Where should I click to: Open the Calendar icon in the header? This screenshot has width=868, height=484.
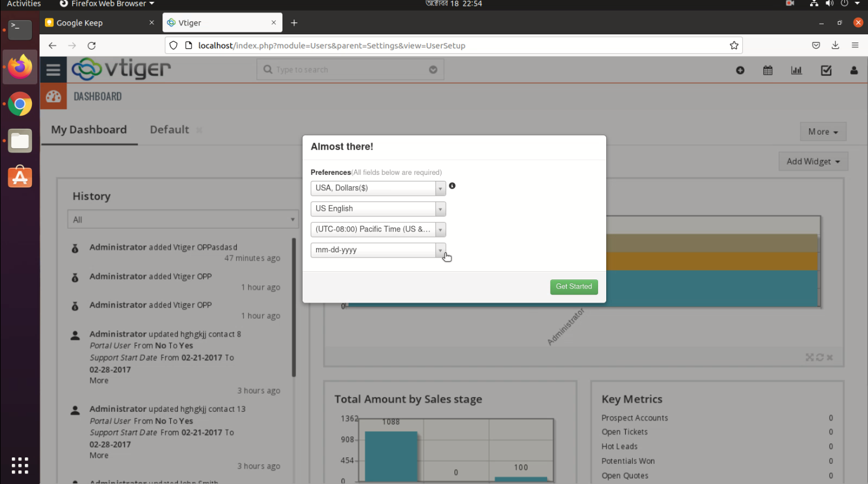pos(768,70)
